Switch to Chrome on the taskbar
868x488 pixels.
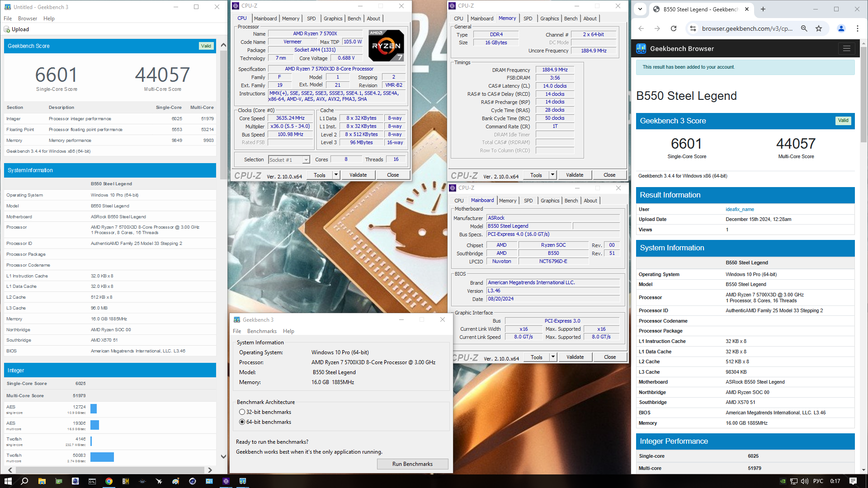pyautogui.click(x=109, y=481)
